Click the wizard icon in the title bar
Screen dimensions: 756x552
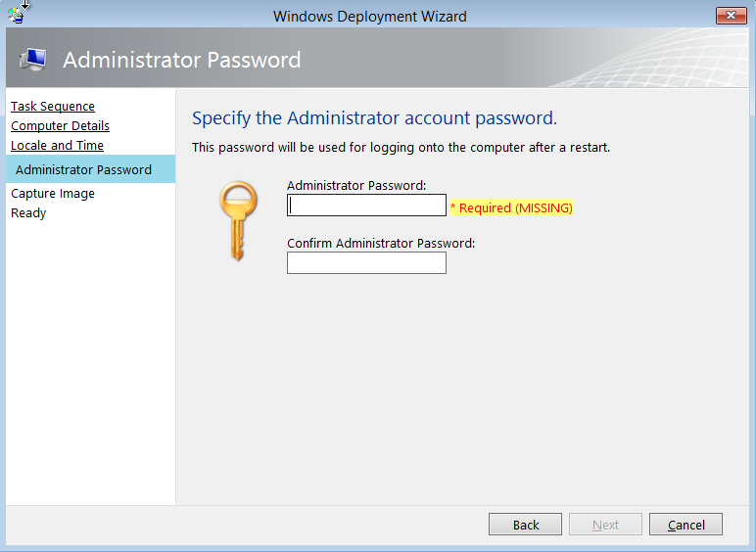15,14
